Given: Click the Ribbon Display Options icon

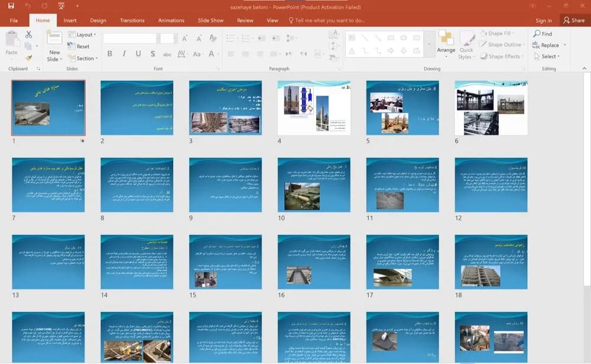Looking at the screenshot, I should 532,6.
